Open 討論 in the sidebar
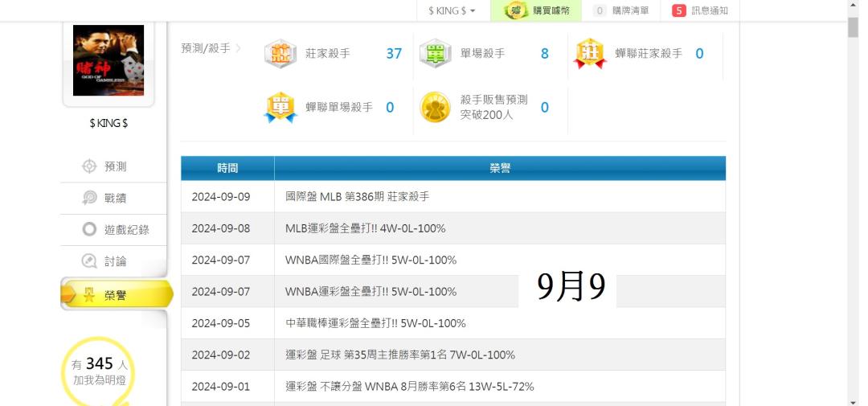Viewport: 868px width, 406px height. (x=113, y=260)
